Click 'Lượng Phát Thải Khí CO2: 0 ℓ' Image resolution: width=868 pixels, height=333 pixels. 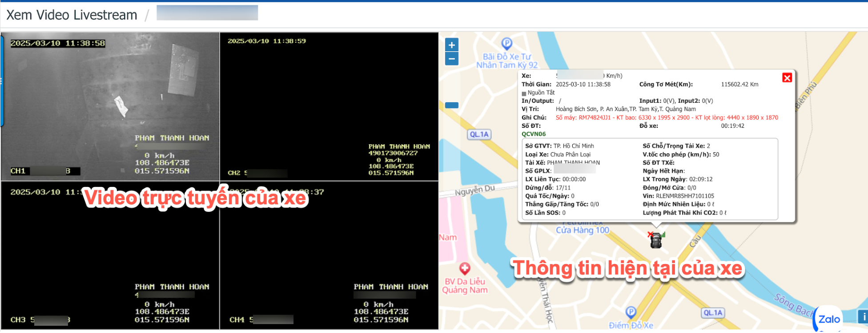click(x=685, y=213)
